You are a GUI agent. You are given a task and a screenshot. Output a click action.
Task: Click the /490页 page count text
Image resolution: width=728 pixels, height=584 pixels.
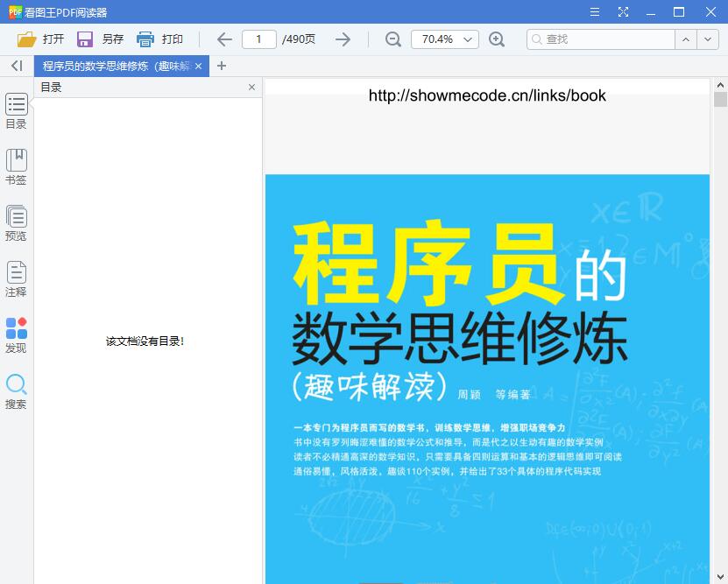[x=299, y=39]
